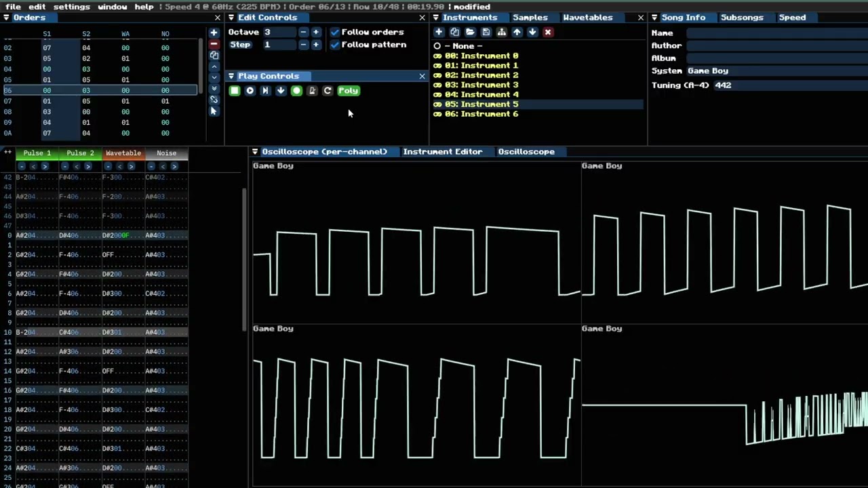
Task: Open the window menu
Action: pyautogui.click(x=112, y=7)
